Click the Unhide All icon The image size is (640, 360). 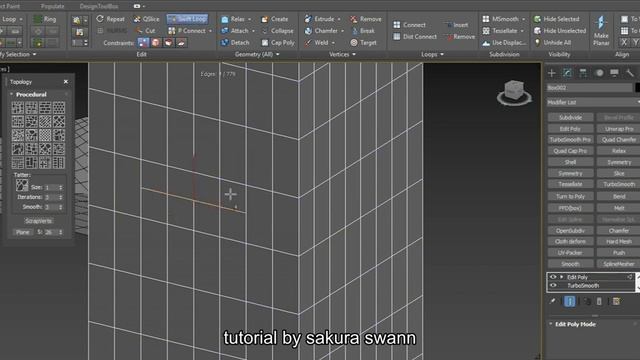538,42
